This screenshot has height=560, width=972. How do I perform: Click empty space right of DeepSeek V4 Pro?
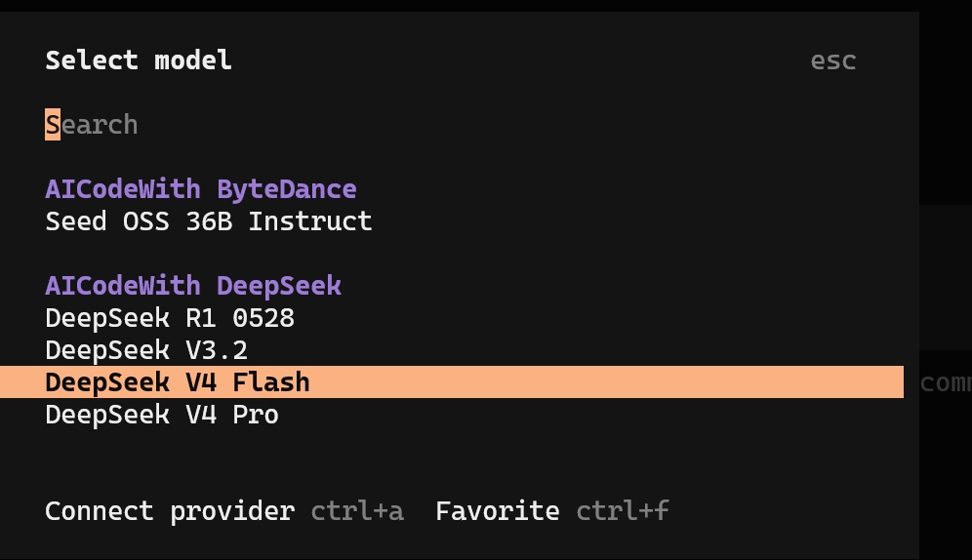pos(588,415)
